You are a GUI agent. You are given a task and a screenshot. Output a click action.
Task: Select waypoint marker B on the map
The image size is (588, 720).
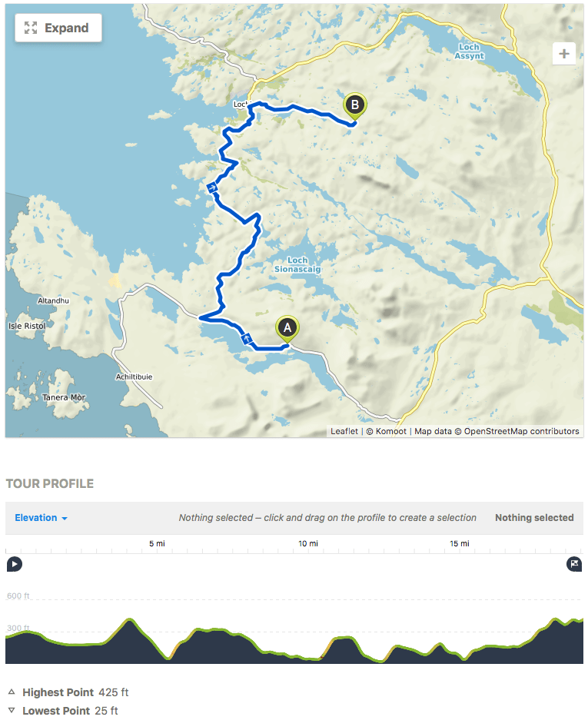coord(354,105)
